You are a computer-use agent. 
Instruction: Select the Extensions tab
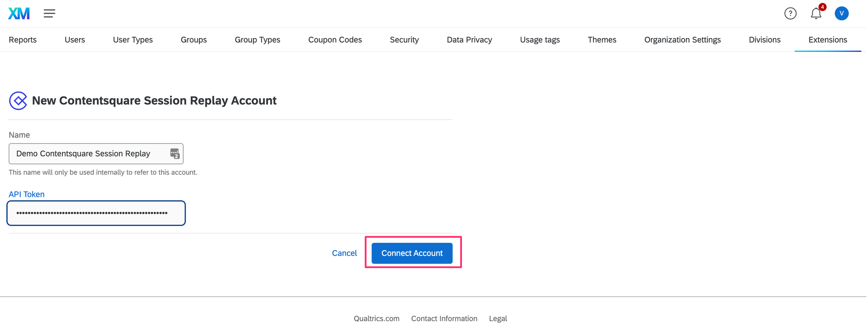tap(828, 40)
